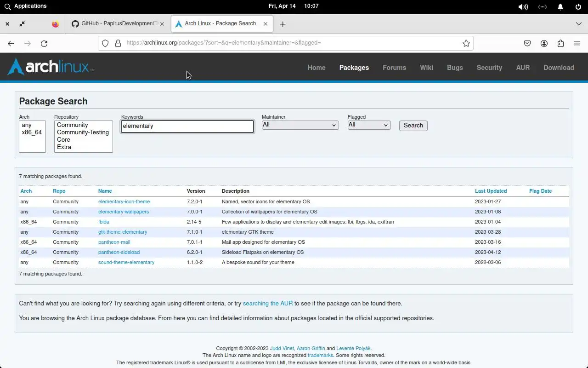Click the Search button
Image resolution: width=588 pixels, height=368 pixels.
[413, 126]
